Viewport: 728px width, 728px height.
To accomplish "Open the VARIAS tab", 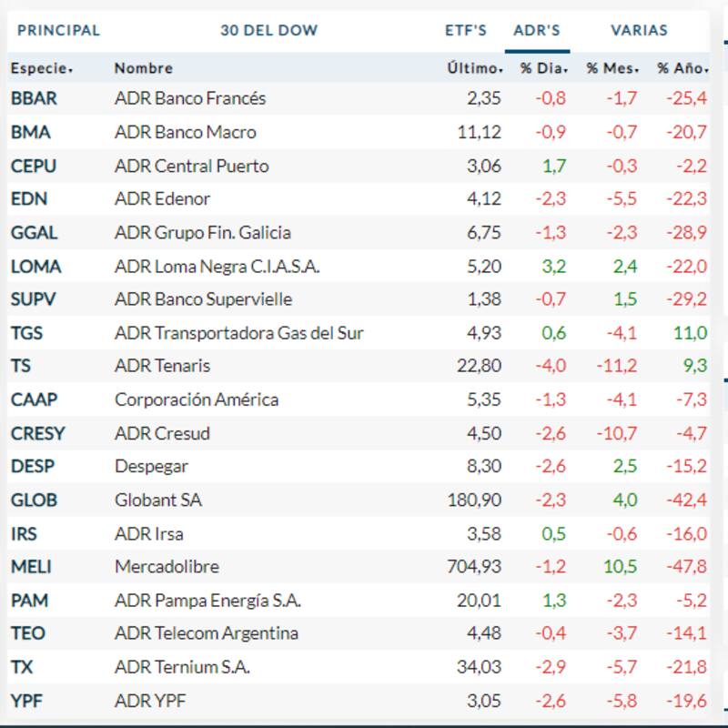I will [x=639, y=30].
